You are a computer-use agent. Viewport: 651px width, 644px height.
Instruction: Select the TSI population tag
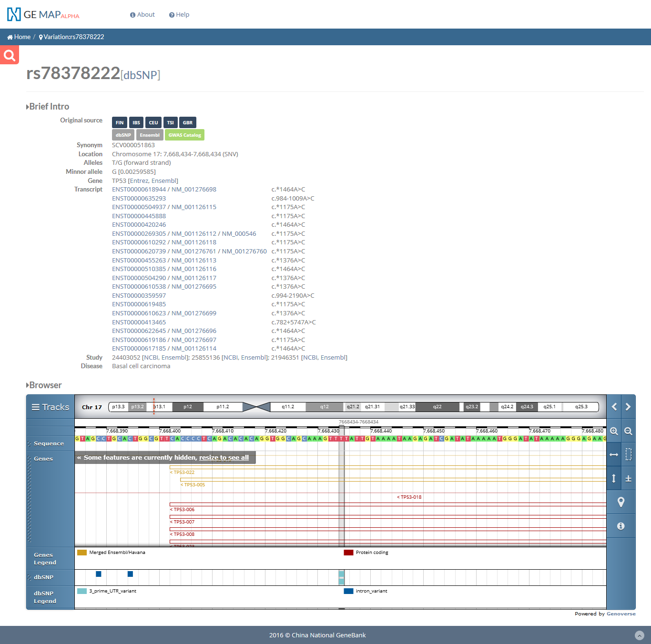click(x=170, y=122)
